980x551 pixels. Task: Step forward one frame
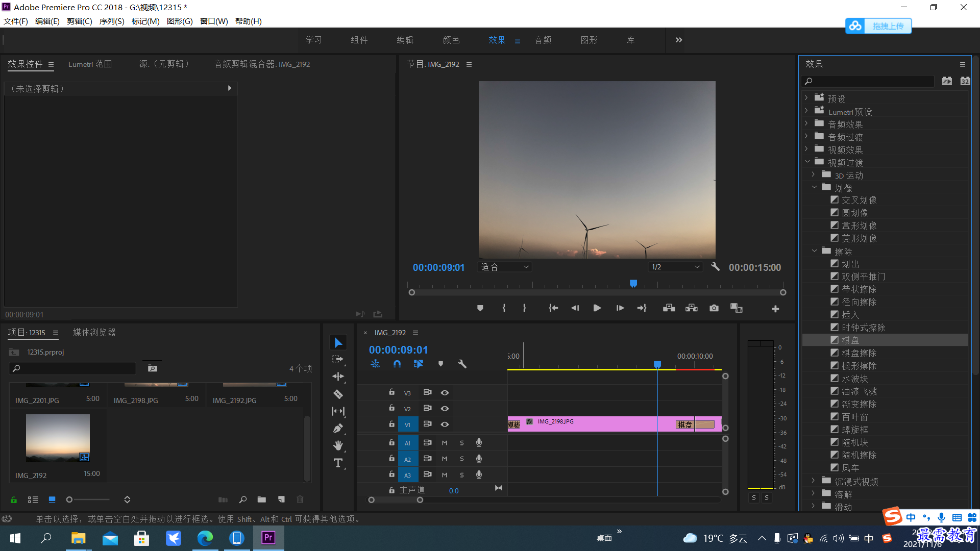[x=620, y=308]
